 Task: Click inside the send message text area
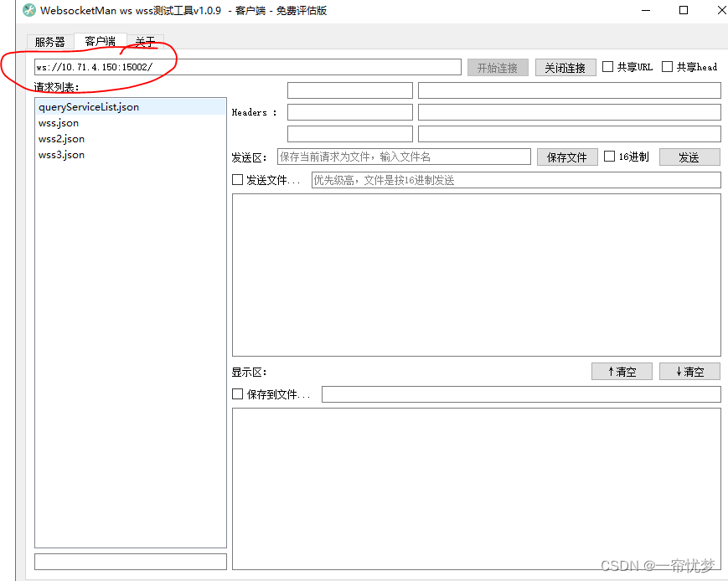(477, 275)
